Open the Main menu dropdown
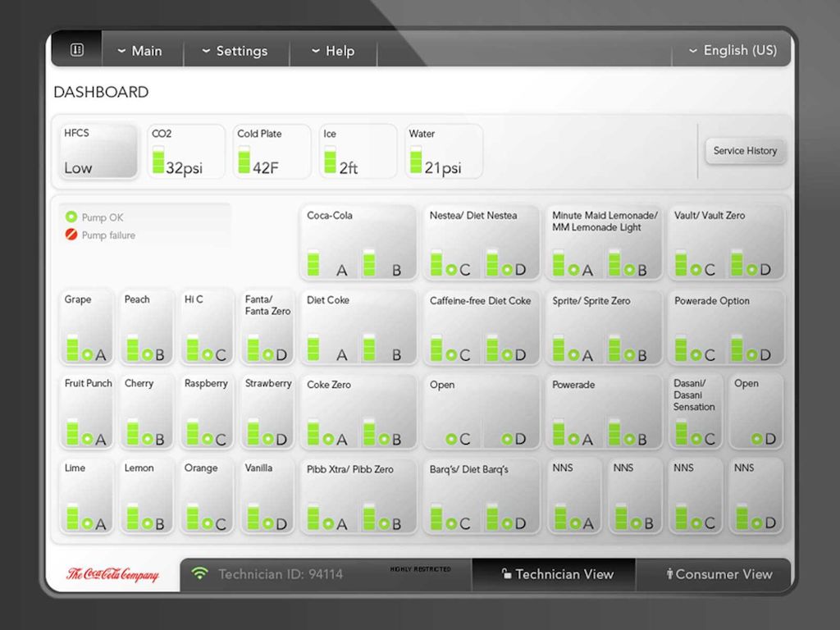The width and height of the screenshot is (840, 630). tap(141, 50)
